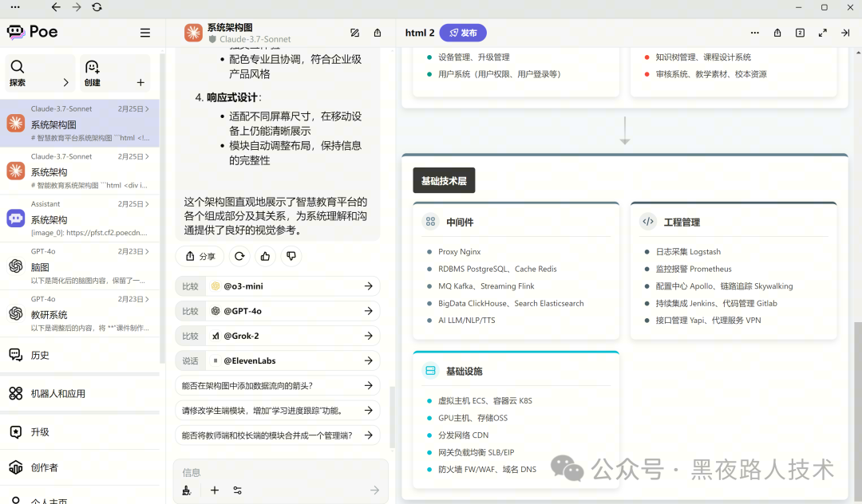Start a new chat with the edit icon
This screenshot has width=862, height=504.
[355, 33]
